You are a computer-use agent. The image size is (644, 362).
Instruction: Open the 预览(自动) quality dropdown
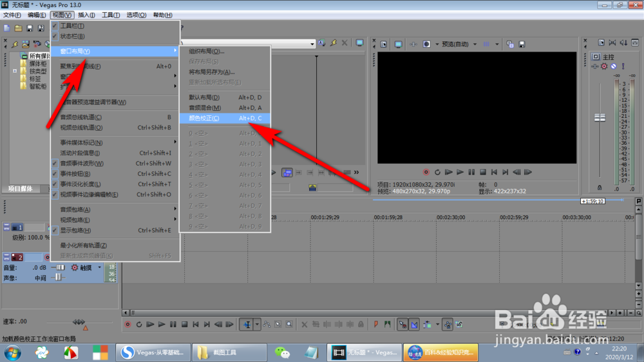pyautogui.click(x=475, y=44)
